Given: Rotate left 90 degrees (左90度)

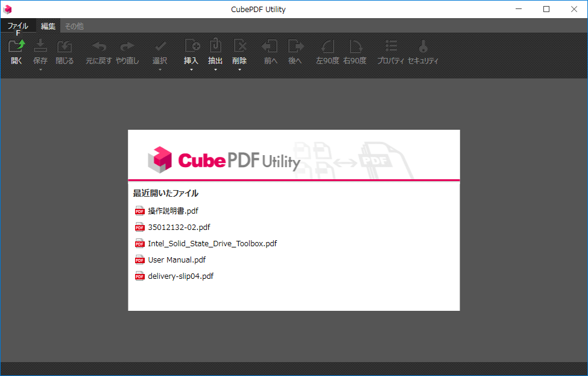Looking at the screenshot, I should 327,46.
